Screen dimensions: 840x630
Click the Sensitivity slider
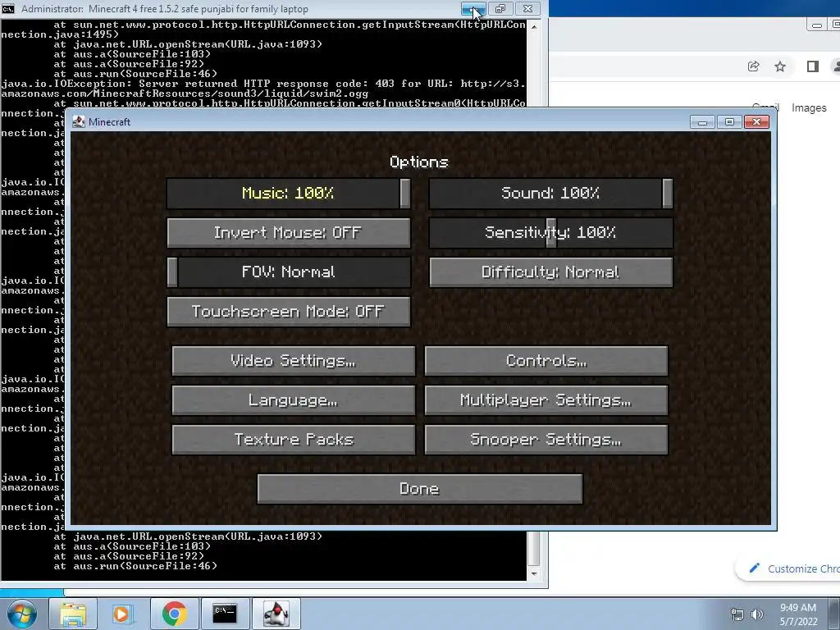pyautogui.click(x=550, y=233)
